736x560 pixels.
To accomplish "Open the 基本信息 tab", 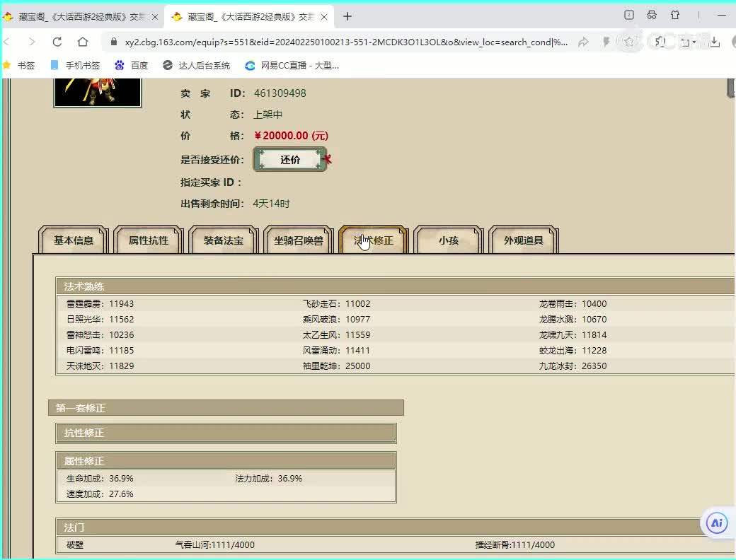I will point(73,240).
